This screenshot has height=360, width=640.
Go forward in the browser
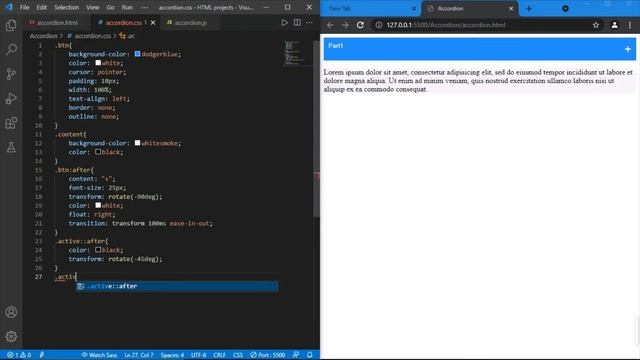345,25
